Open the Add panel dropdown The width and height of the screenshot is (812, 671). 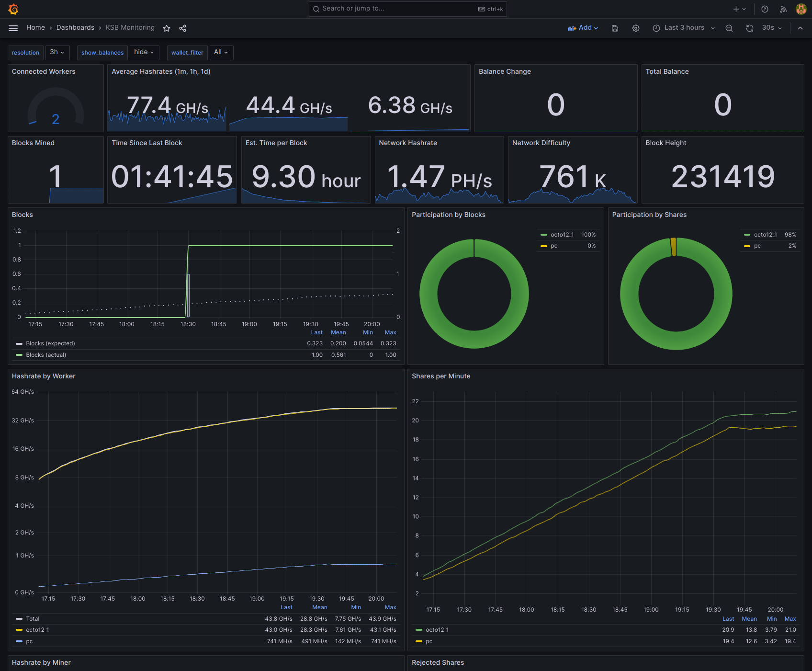[x=583, y=28]
